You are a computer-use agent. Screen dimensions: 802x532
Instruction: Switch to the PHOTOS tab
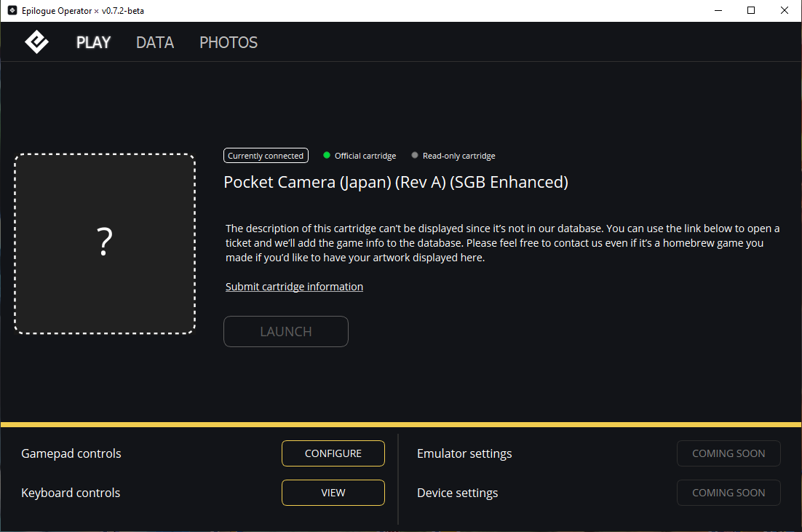(229, 42)
